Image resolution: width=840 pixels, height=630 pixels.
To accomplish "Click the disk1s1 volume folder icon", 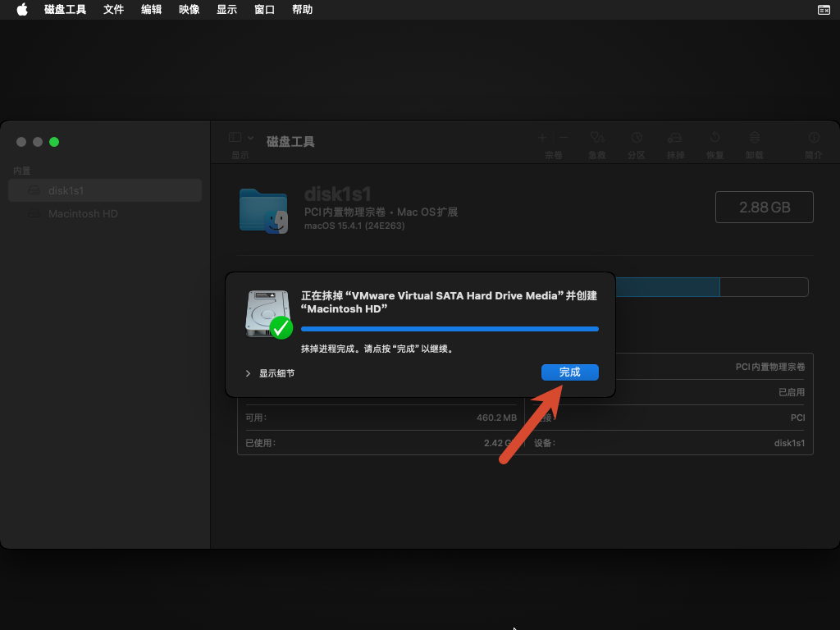I will tap(263, 211).
